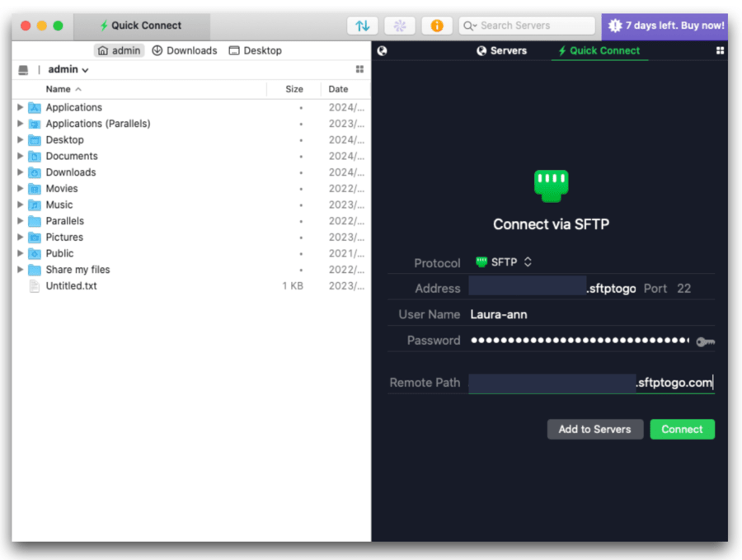Reveal the password with the key icon
This screenshot has width=742, height=560.
706,341
